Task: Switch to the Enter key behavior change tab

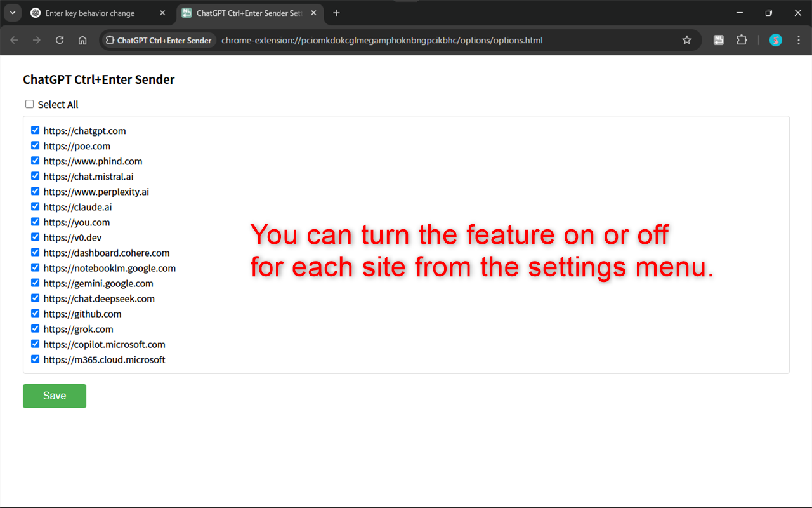Action: (89, 13)
